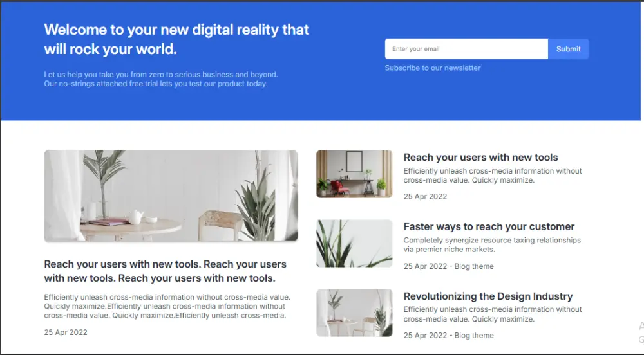644x355 pixels.
Task: Click the Subscribe to our newsletter text
Action: [x=433, y=68]
